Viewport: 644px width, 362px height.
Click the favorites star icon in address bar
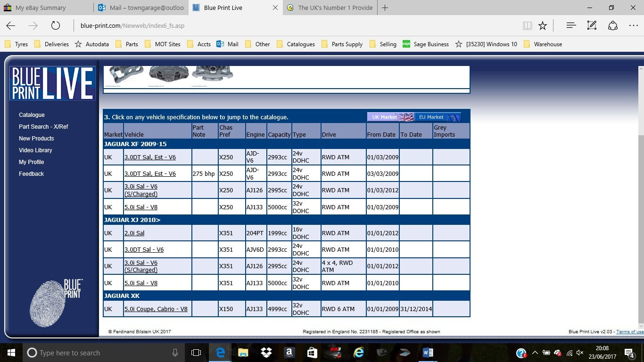(x=543, y=25)
